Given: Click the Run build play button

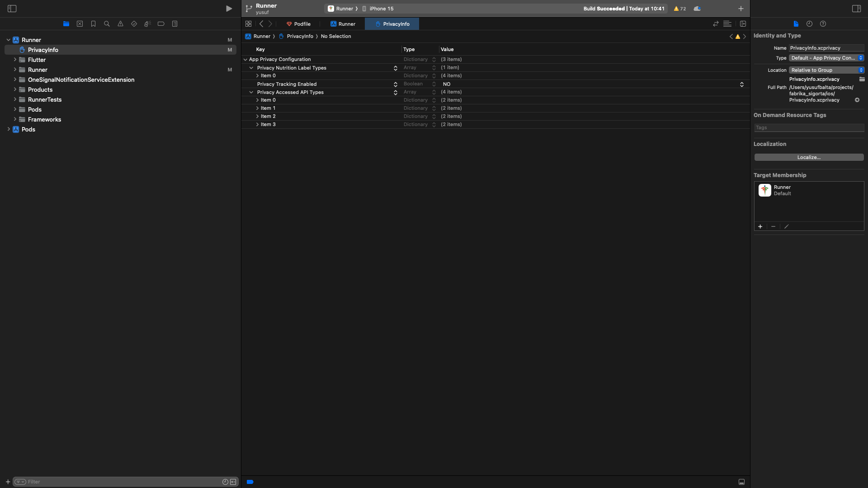Looking at the screenshot, I should tap(229, 9).
